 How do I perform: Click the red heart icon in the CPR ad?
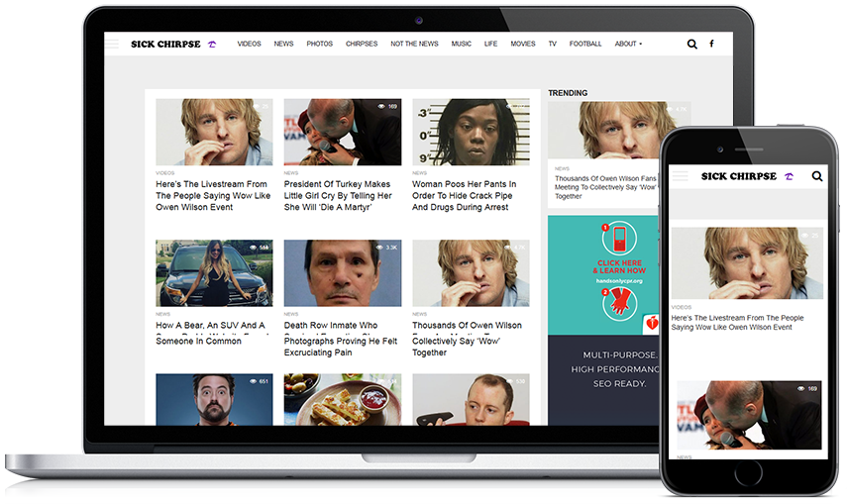tap(649, 323)
